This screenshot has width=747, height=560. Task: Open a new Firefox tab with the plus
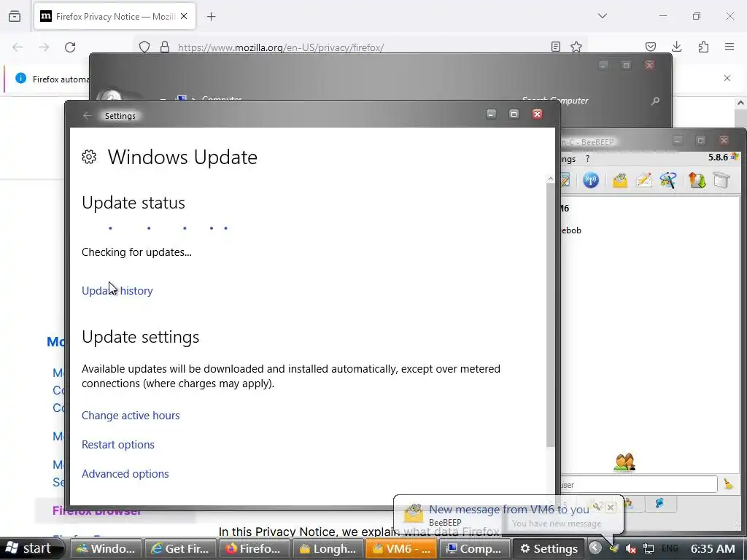click(x=212, y=17)
